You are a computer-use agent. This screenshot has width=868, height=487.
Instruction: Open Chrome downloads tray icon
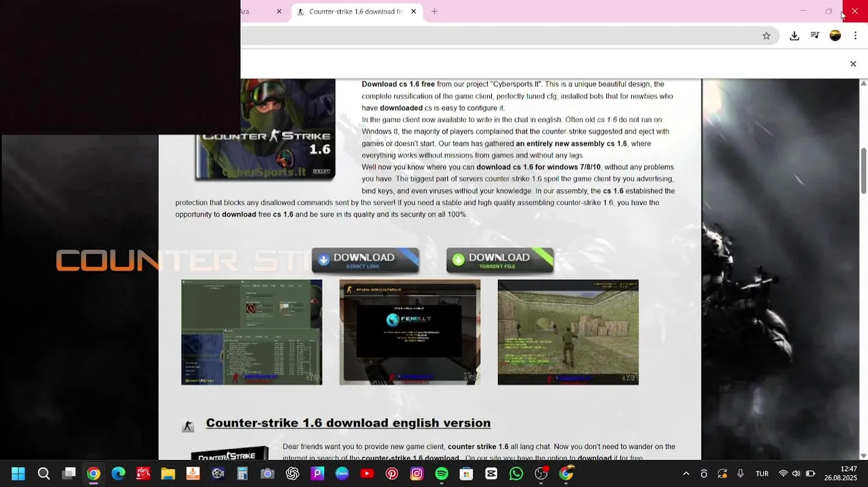tap(794, 36)
